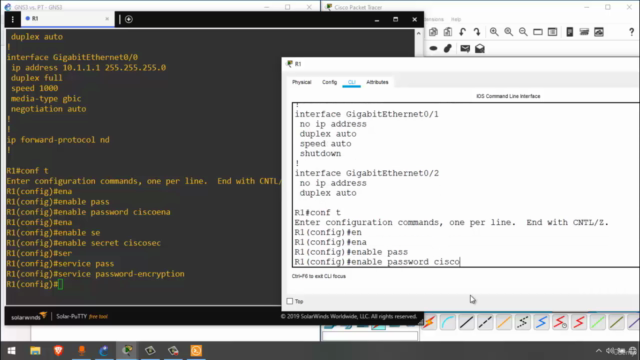Launch Brave browser from the taskbar
Image resolution: width=640 pixels, height=360 pixels.
click(58, 351)
